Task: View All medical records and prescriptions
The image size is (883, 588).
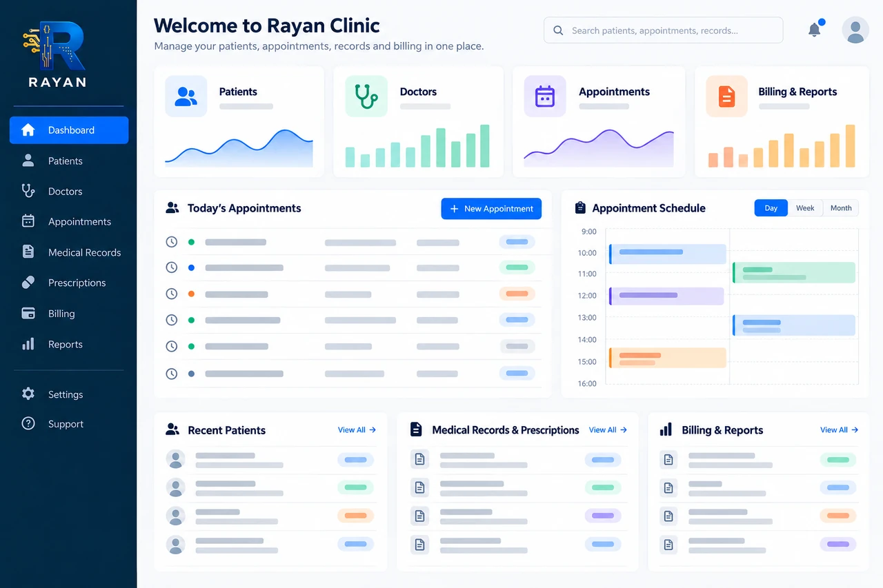Action: (x=608, y=429)
